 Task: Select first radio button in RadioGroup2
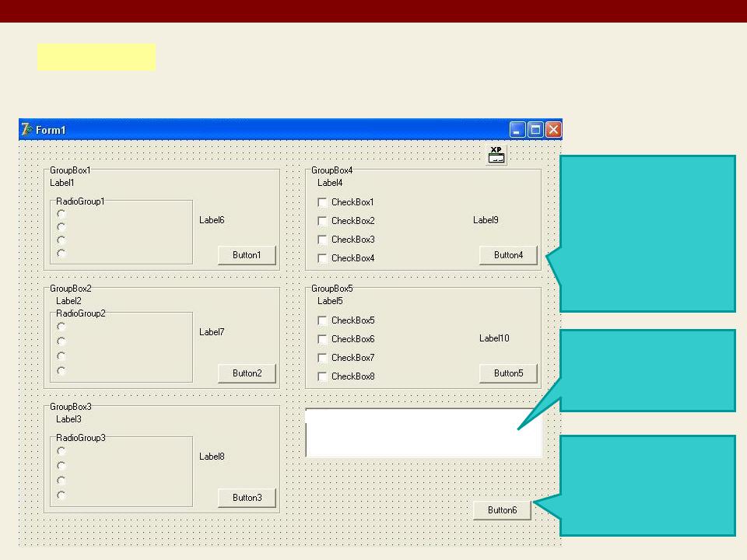point(61,326)
